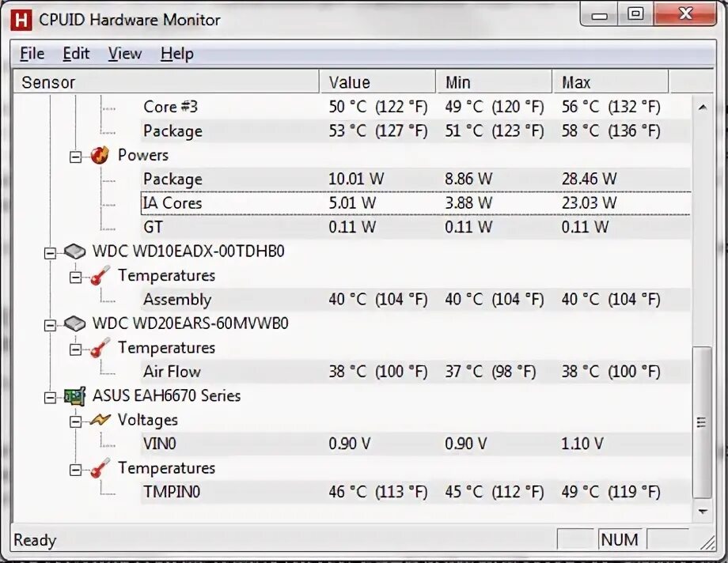728x563 pixels.
Task: Select the Core #3 temperature row
Action: [416, 107]
